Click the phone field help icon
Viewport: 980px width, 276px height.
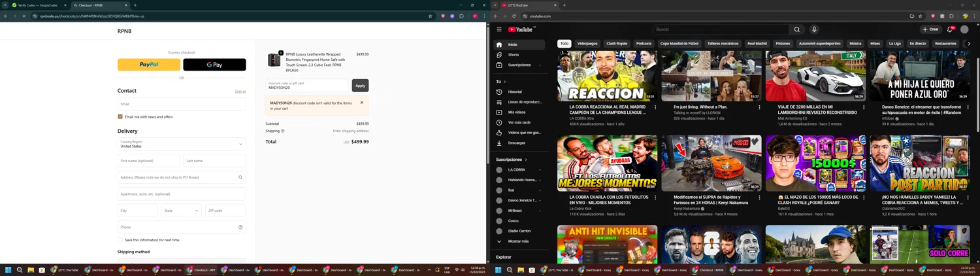240,227
